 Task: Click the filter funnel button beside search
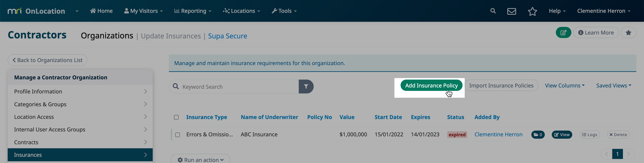[306, 87]
